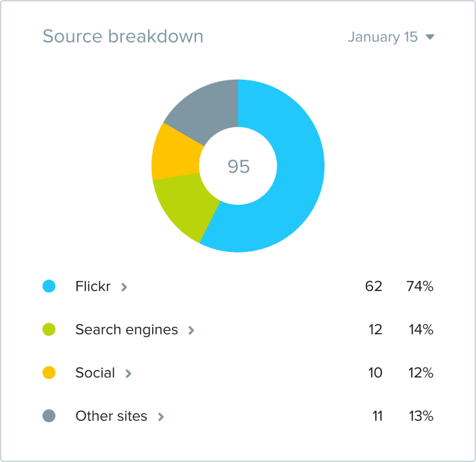The width and height of the screenshot is (476, 462).
Task: Open the January 15 date dropdown
Action: click(x=383, y=37)
